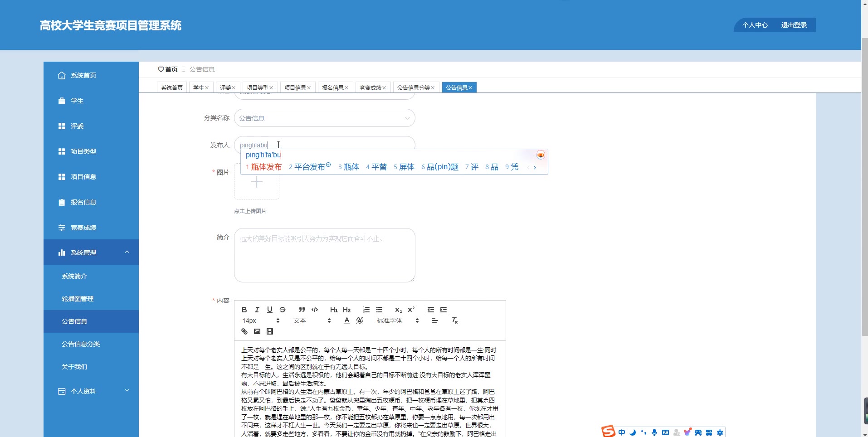Close the 竞赛成绩 tab
Screen dimensions: 868x437
[x=384, y=88]
